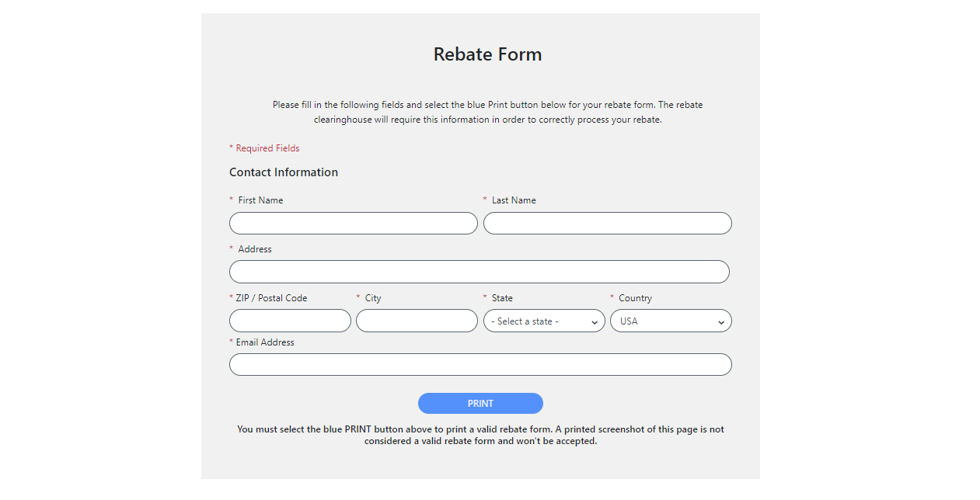Click the blue PRINT button

pos(480,404)
